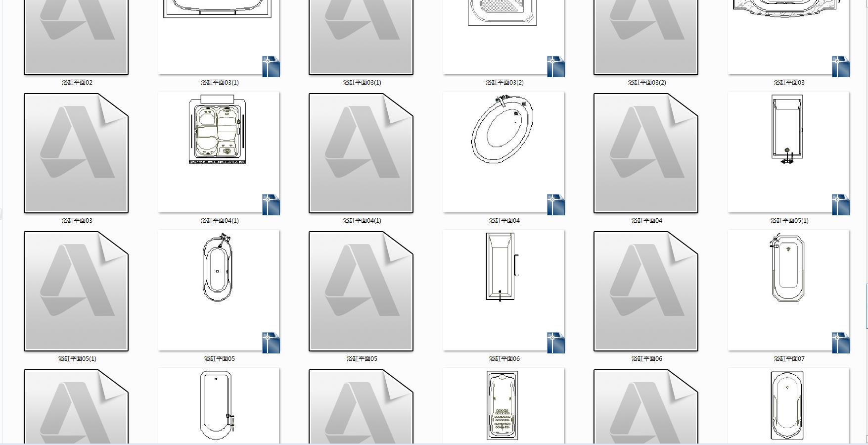
Task: Select bottom-row tub thumbnail with side faucet
Action: click(x=219, y=406)
